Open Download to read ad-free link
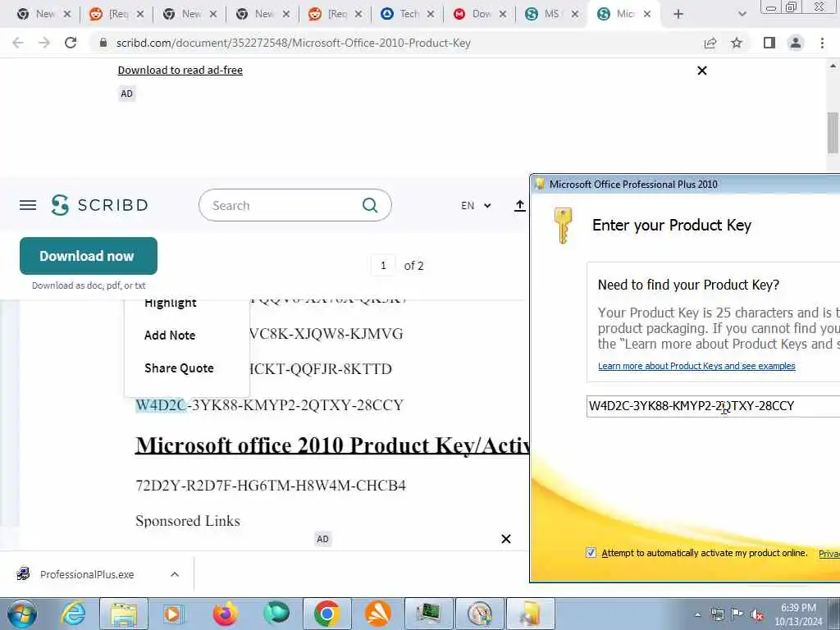The height and width of the screenshot is (630, 840). 180,71
